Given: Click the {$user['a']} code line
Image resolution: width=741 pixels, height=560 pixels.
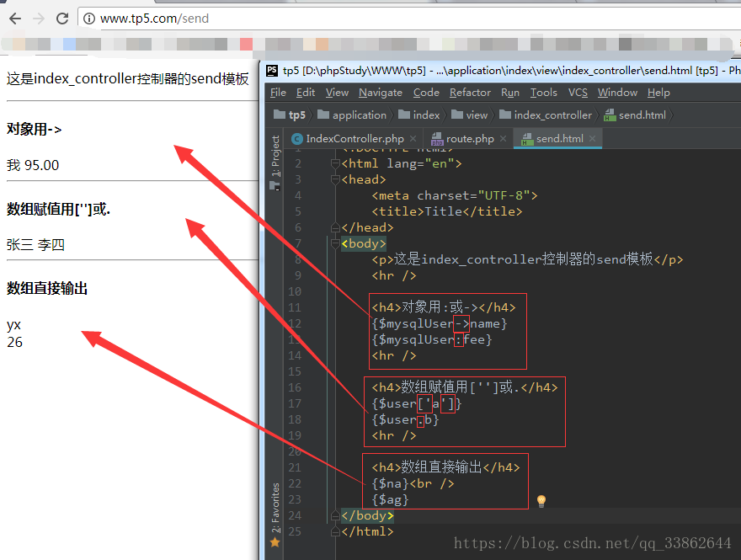Looking at the screenshot, I should (x=417, y=403).
